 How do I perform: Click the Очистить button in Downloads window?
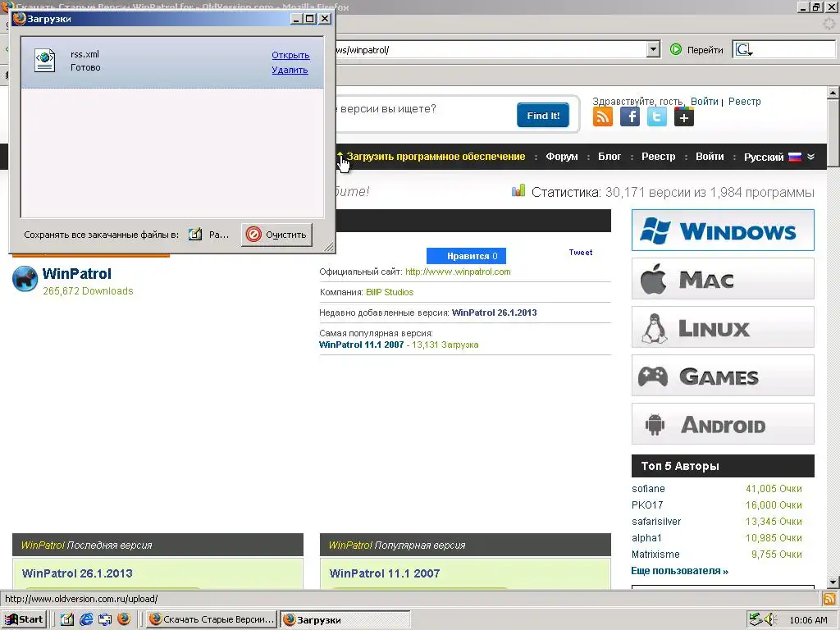276,235
